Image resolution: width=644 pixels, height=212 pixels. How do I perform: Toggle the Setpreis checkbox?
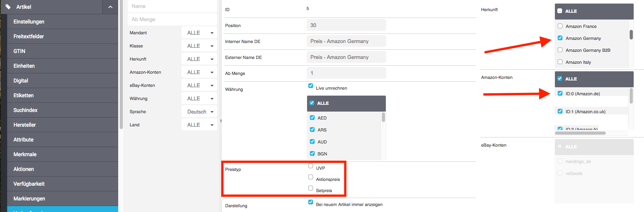(311, 188)
